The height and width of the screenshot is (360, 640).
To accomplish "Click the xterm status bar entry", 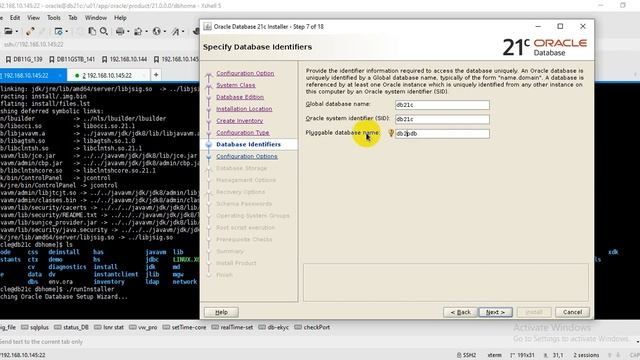I will 495,355.
